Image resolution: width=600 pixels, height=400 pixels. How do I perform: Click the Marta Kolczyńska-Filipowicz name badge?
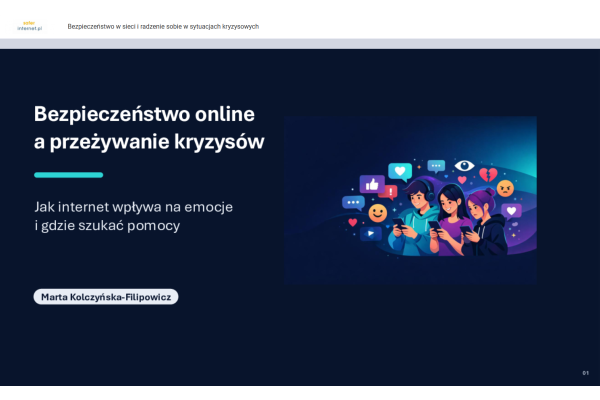106,297
